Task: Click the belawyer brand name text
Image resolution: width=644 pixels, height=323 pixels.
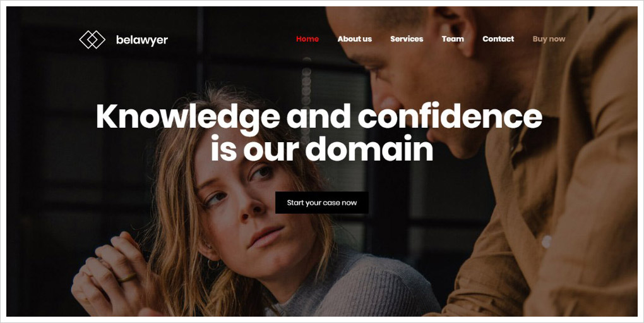Action: 141,40
